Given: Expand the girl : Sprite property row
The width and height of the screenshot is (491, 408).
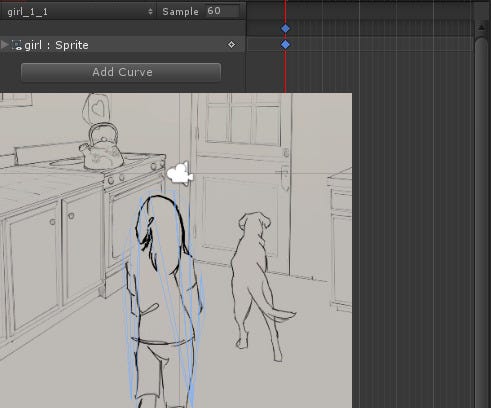Looking at the screenshot, I should tap(4, 45).
